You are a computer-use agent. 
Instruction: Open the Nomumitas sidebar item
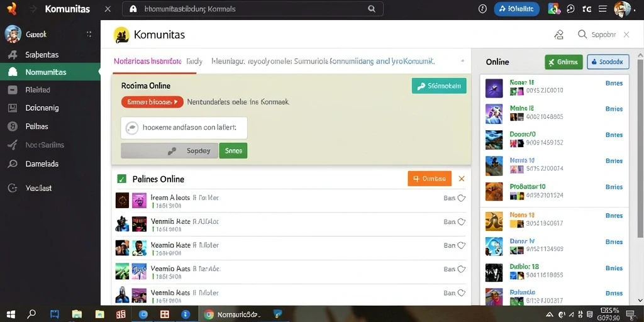pyautogui.click(x=50, y=72)
